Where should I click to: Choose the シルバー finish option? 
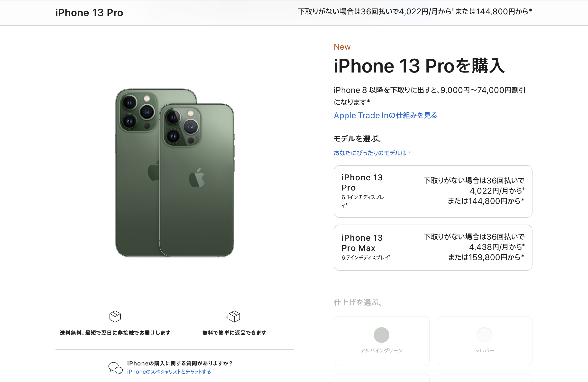coord(484,341)
